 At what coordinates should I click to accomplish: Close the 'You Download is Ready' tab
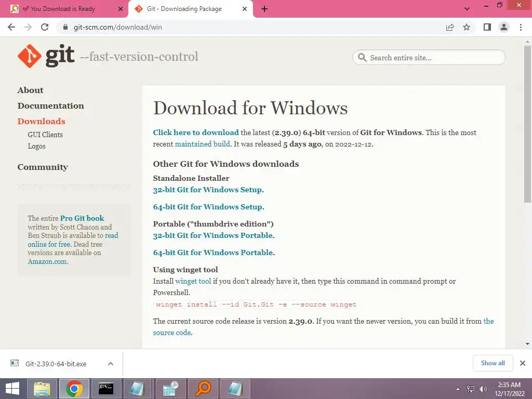[121, 9]
